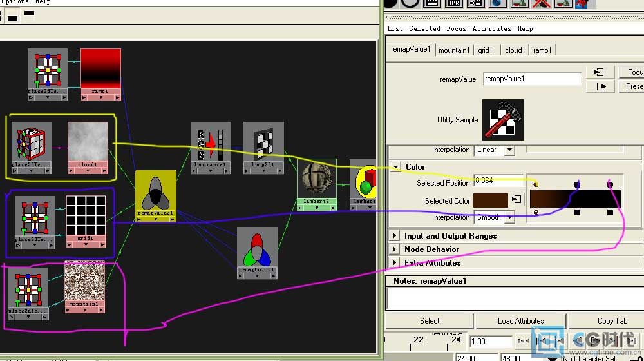This screenshot has height=361, width=644.
Task: Select middle color ramp handle circle
Action: click(577, 184)
